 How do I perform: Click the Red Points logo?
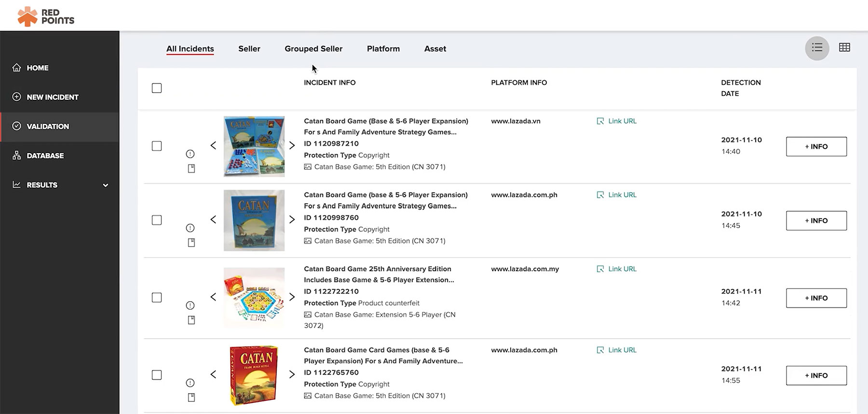46,16
